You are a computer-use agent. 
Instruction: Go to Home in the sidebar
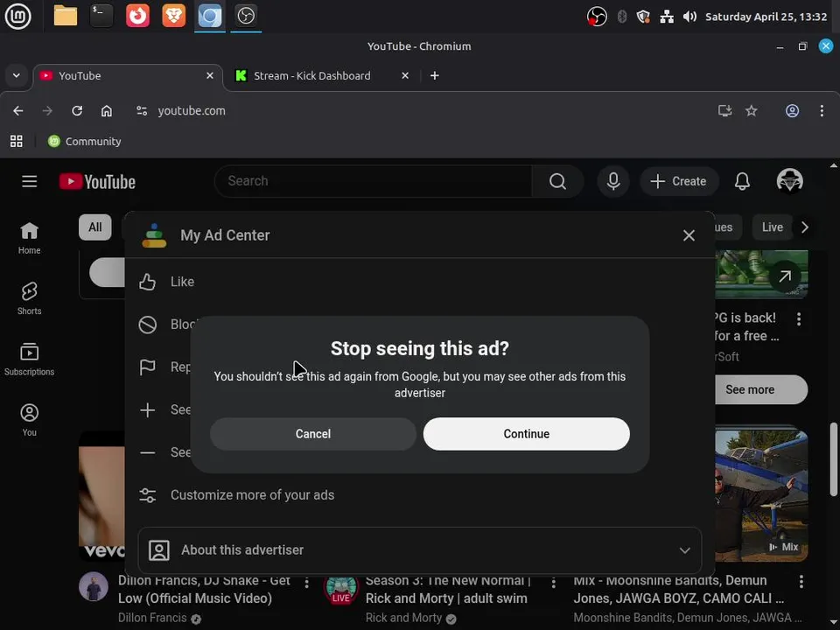pos(29,238)
